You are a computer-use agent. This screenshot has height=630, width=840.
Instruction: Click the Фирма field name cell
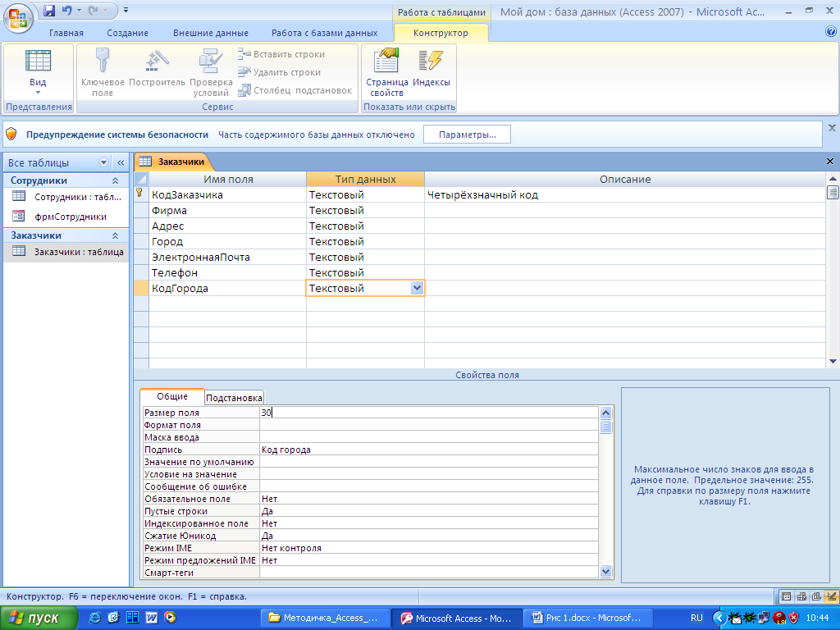tap(228, 210)
